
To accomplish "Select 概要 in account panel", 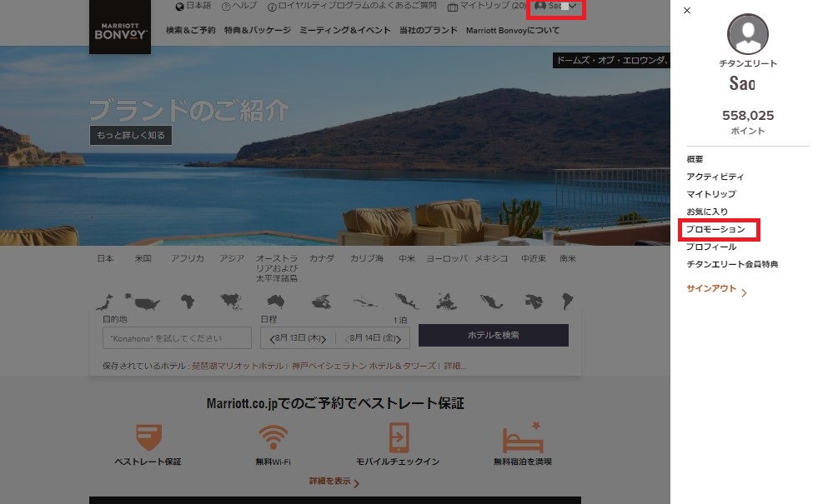I will pyautogui.click(x=695, y=159).
